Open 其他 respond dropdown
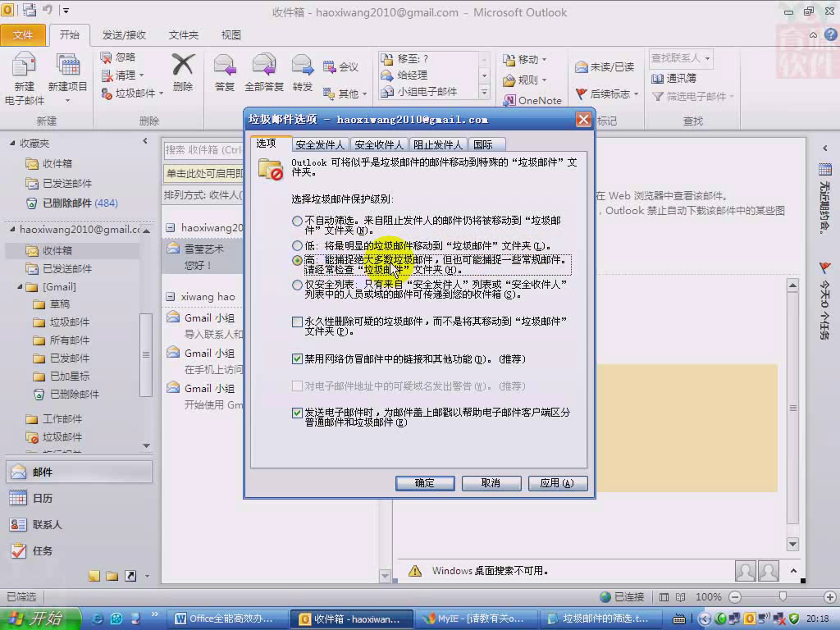Viewport: 840px width, 630px height. pyautogui.click(x=365, y=94)
